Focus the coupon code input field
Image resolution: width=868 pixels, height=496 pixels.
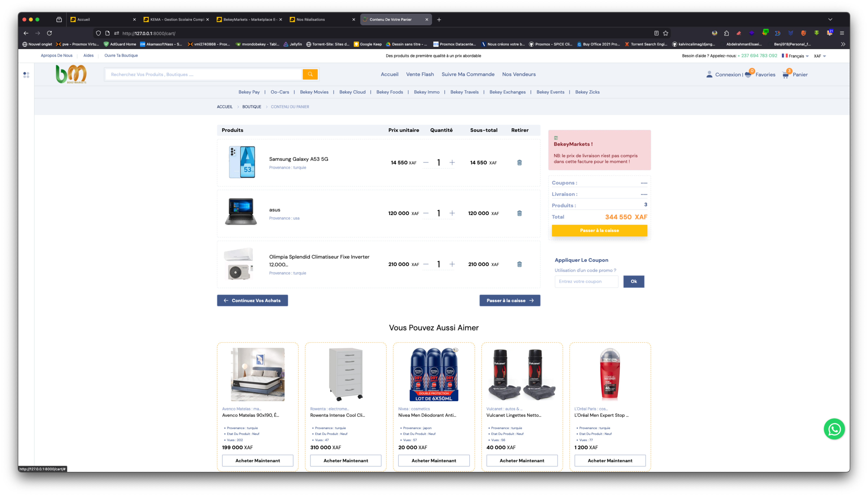coord(586,281)
